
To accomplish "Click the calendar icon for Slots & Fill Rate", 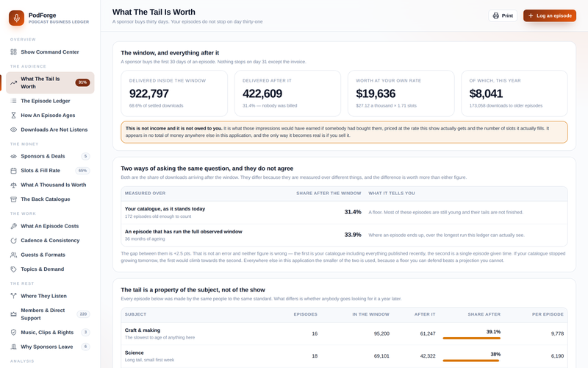I will pyautogui.click(x=13, y=171).
